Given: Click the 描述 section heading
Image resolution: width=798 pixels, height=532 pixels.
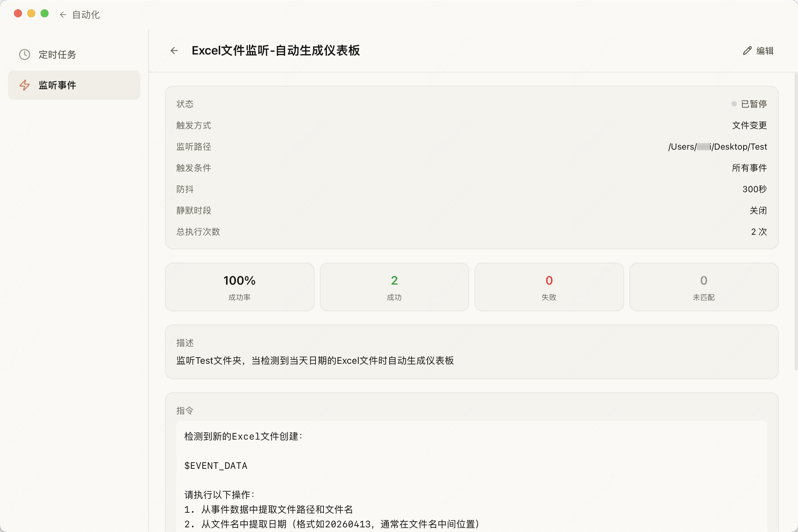Looking at the screenshot, I should coord(185,343).
